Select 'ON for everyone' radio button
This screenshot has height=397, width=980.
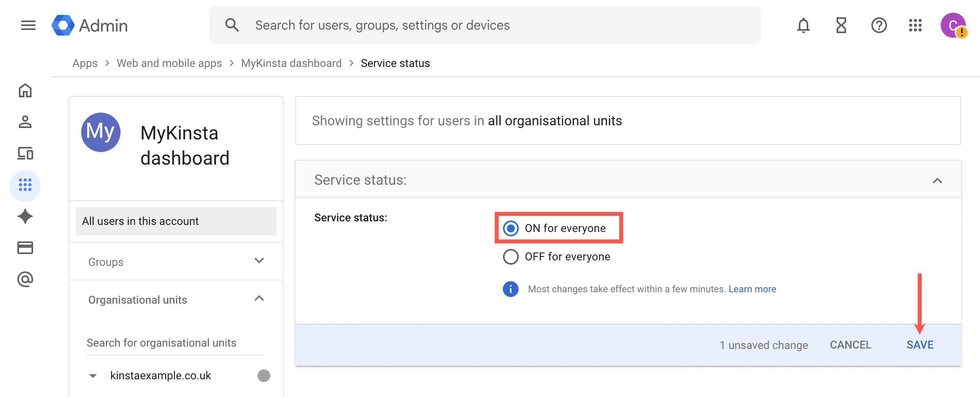click(x=511, y=228)
